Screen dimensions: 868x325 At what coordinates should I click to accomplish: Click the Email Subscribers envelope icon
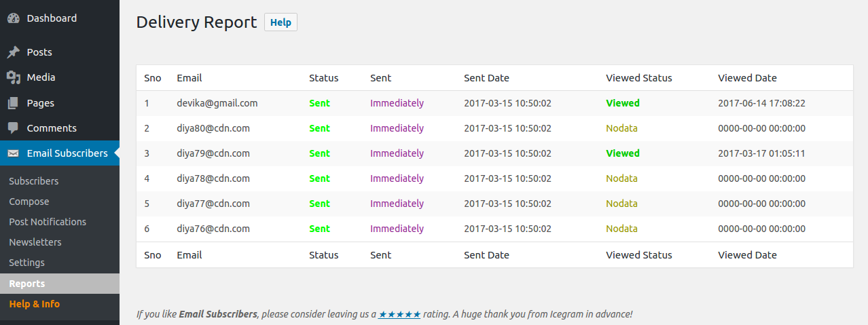point(14,153)
